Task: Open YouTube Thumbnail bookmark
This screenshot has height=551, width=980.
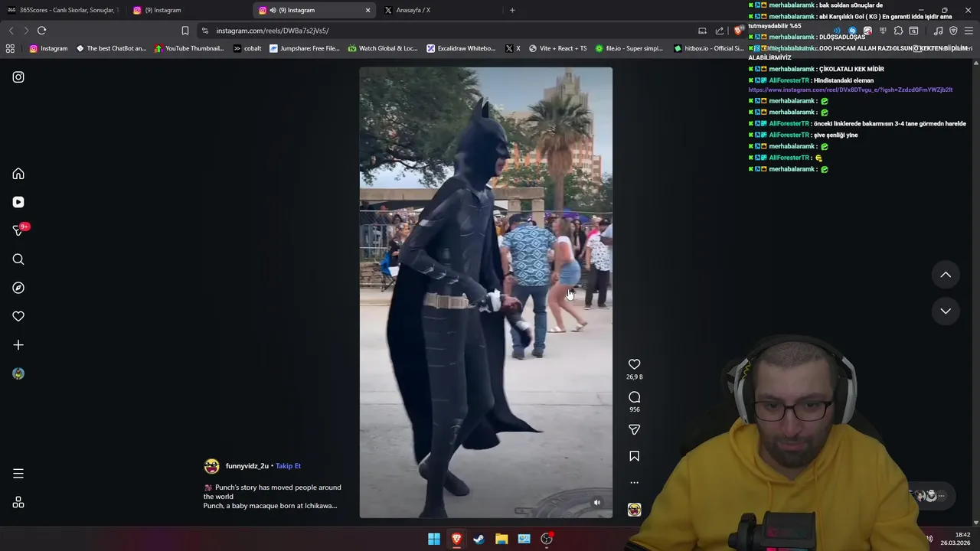Action: [189, 48]
